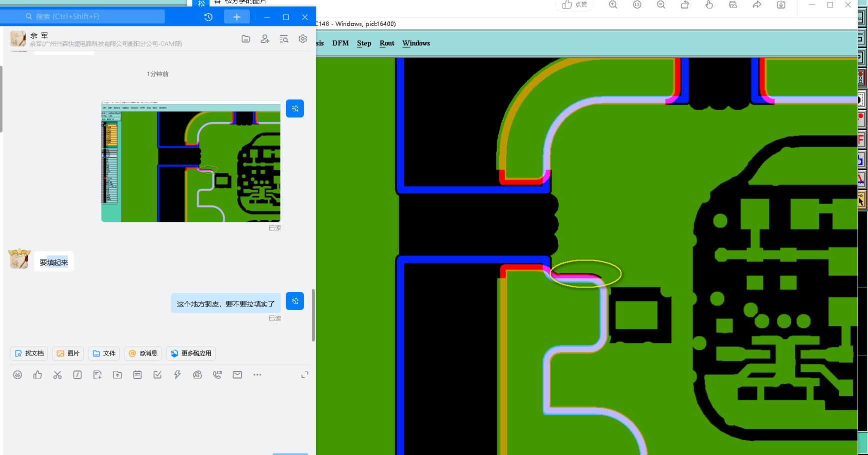Open the recent history clock icon

tap(208, 17)
